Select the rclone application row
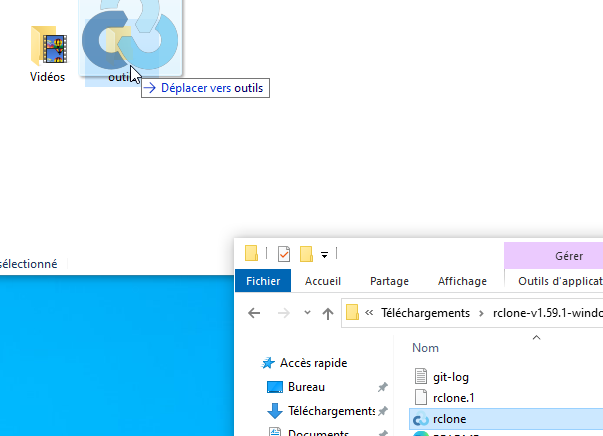The height and width of the screenshot is (436, 603). [x=506, y=419]
